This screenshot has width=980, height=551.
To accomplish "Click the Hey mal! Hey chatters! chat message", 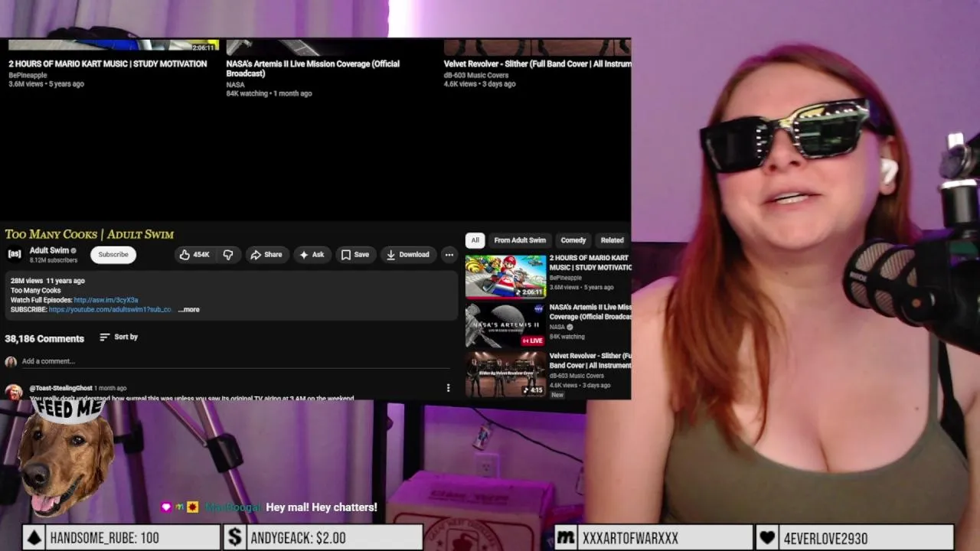I will [322, 507].
